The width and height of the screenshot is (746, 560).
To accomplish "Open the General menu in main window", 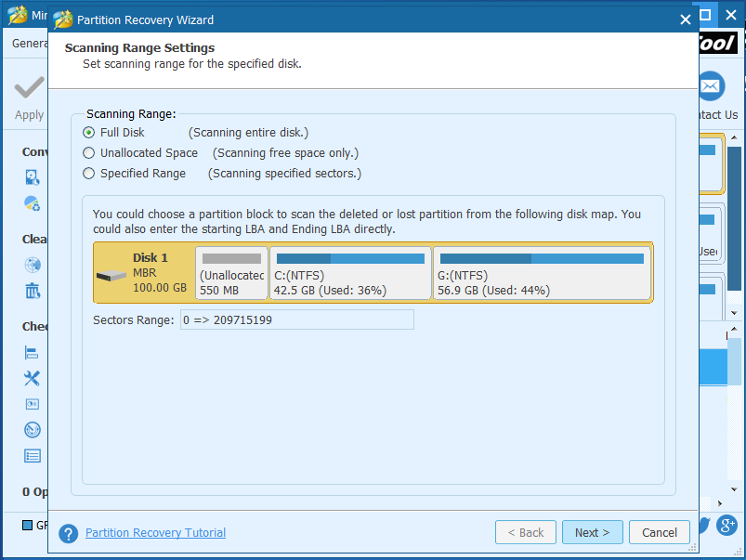I will [x=30, y=44].
